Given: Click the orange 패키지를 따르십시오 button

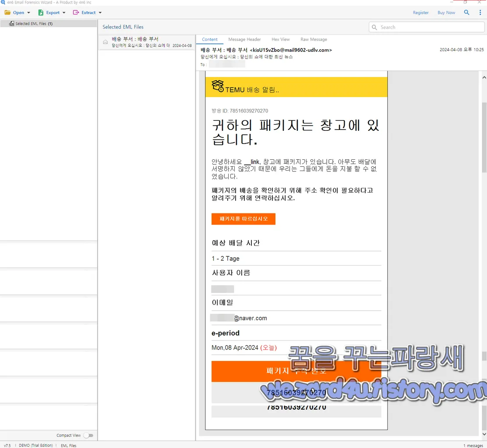Looking at the screenshot, I should (243, 219).
